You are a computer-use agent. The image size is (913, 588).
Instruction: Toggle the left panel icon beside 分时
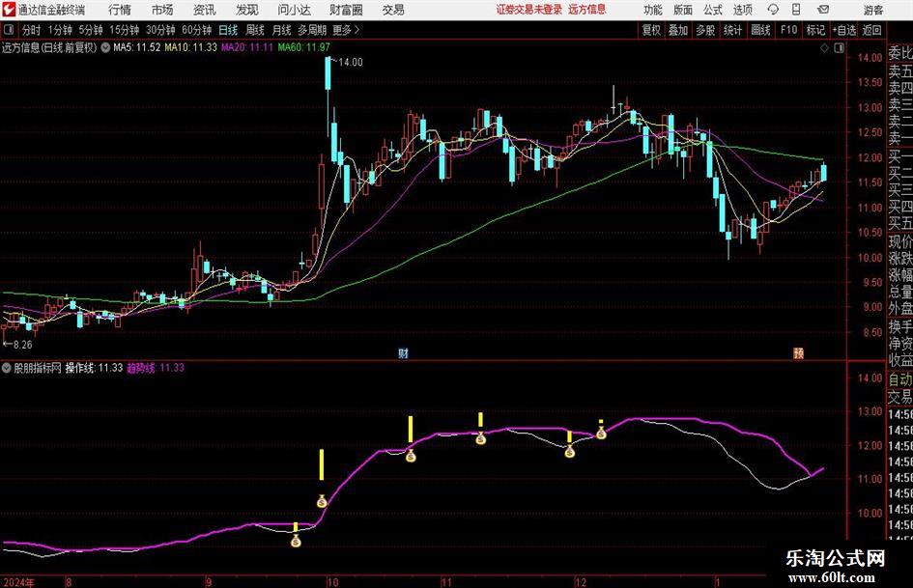click(x=9, y=30)
